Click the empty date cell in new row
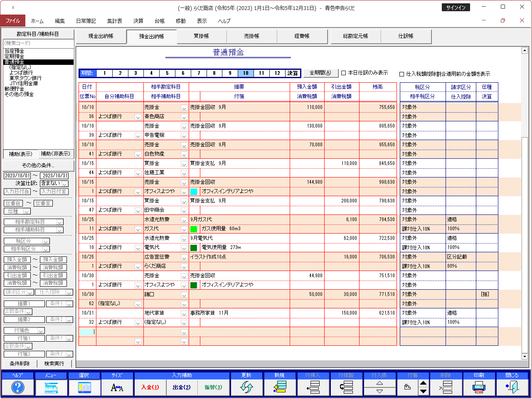532x399 pixels. pos(87,332)
